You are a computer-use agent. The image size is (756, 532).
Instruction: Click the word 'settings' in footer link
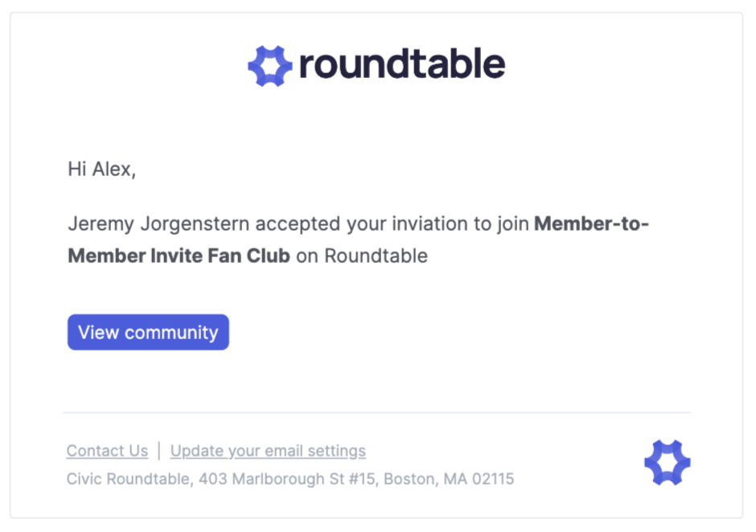[336, 451]
